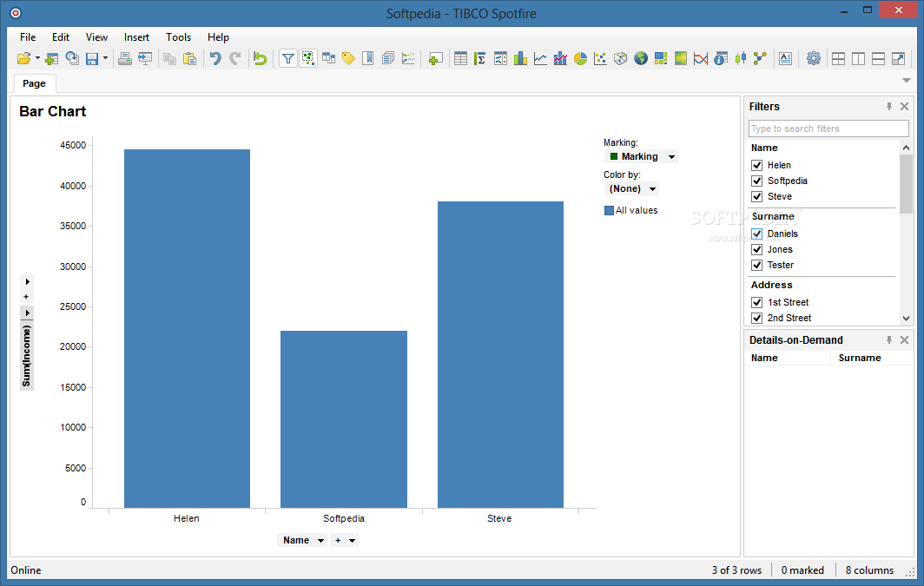Maximize active visualization icon
The width and height of the screenshot is (924, 586).
click(x=899, y=58)
